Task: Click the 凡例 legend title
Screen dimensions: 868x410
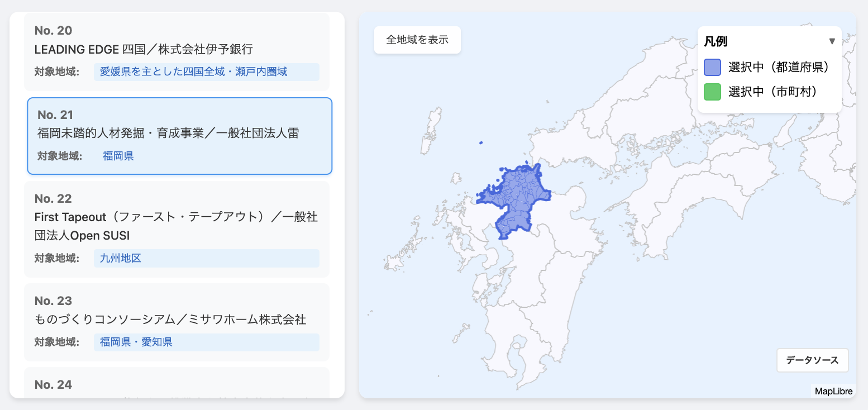Action: tap(716, 41)
